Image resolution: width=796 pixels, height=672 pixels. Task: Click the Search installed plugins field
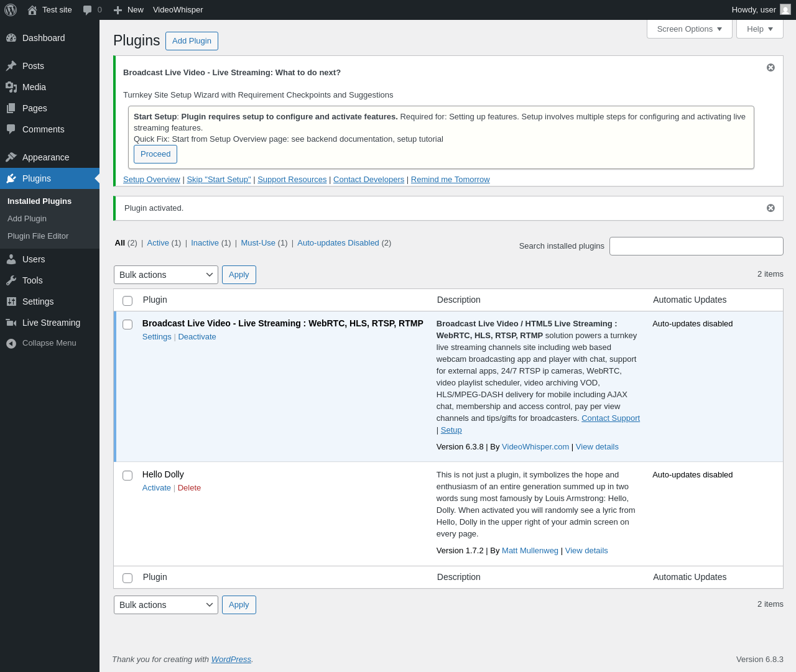coord(696,246)
